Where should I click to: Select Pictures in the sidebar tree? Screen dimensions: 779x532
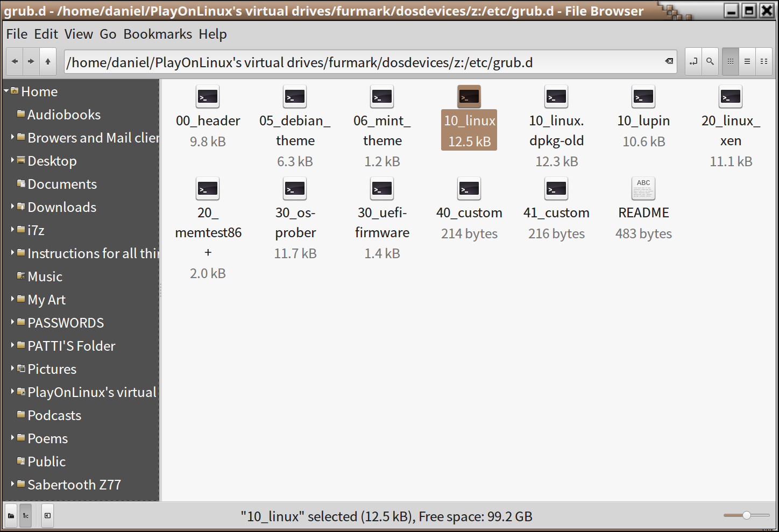tap(52, 368)
